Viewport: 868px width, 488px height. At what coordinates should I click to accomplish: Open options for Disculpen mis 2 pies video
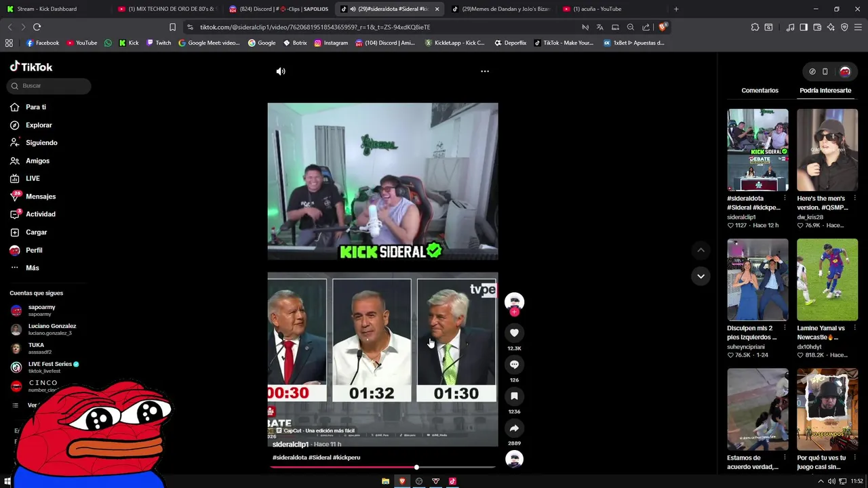click(785, 328)
